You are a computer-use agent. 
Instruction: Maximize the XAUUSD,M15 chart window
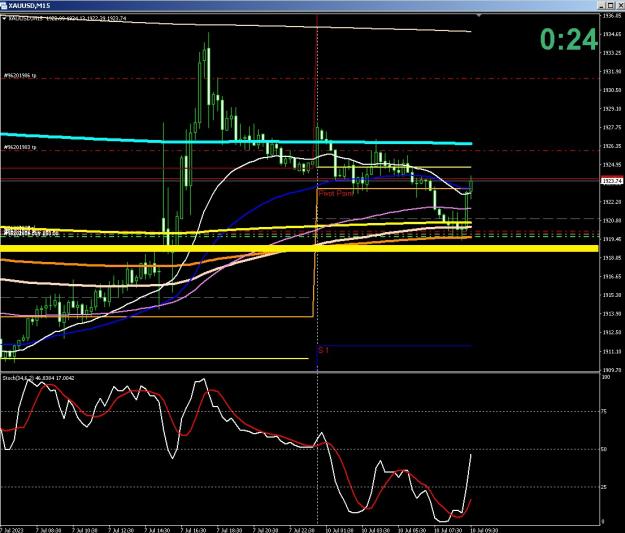[x=611, y=5]
